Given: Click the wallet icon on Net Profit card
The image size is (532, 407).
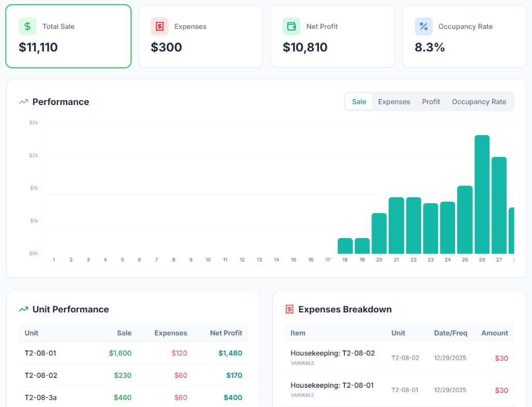Looking at the screenshot, I should [291, 25].
